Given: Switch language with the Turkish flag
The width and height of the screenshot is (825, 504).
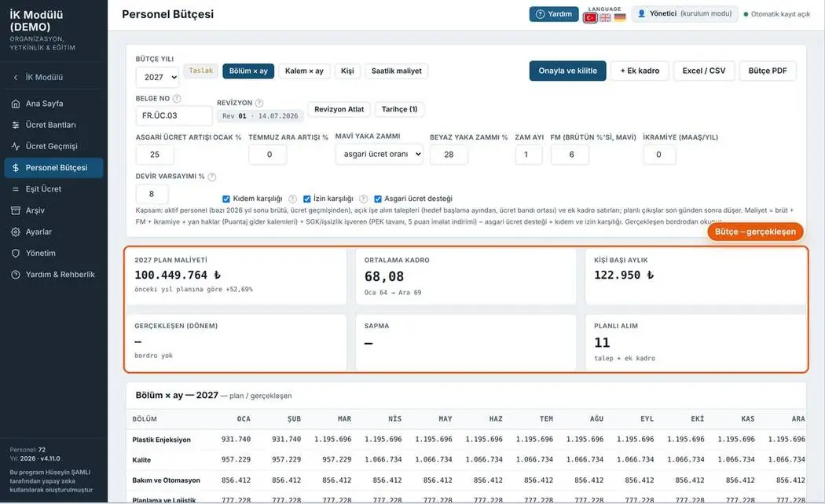Looking at the screenshot, I should coord(590,17).
